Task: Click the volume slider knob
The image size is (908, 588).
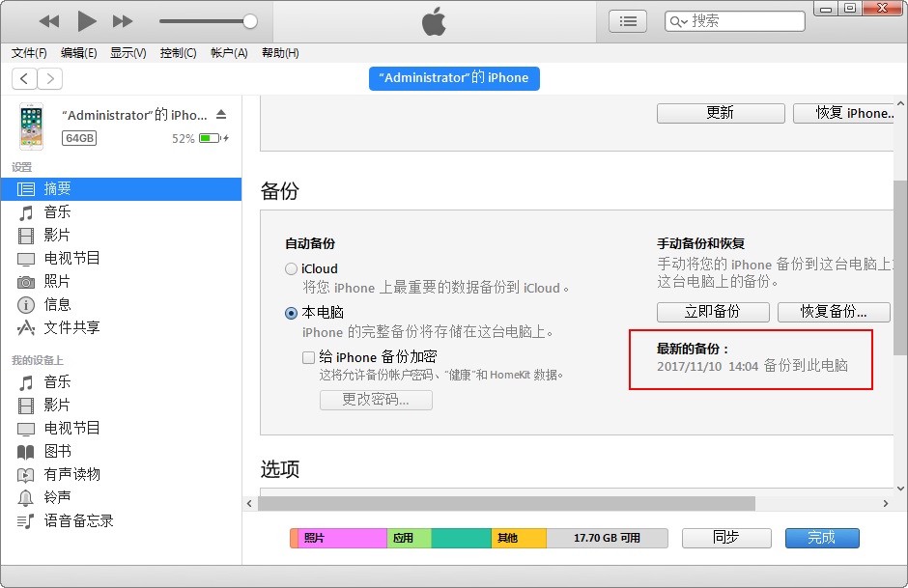Action: (x=250, y=21)
